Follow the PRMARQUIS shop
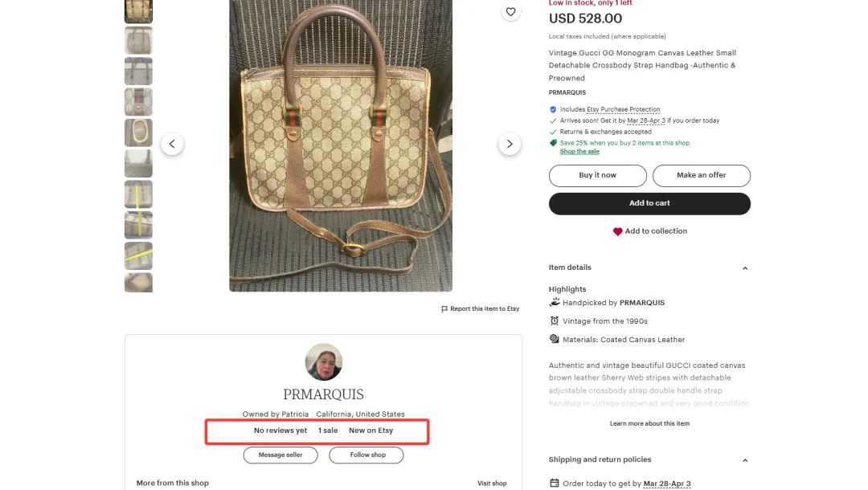The height and width of the screenshot is (490, 868). [x=367, y=455]
